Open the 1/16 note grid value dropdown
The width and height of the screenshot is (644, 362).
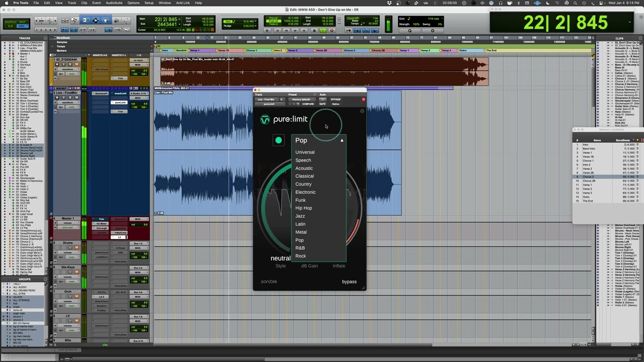(x=443, y=18)
